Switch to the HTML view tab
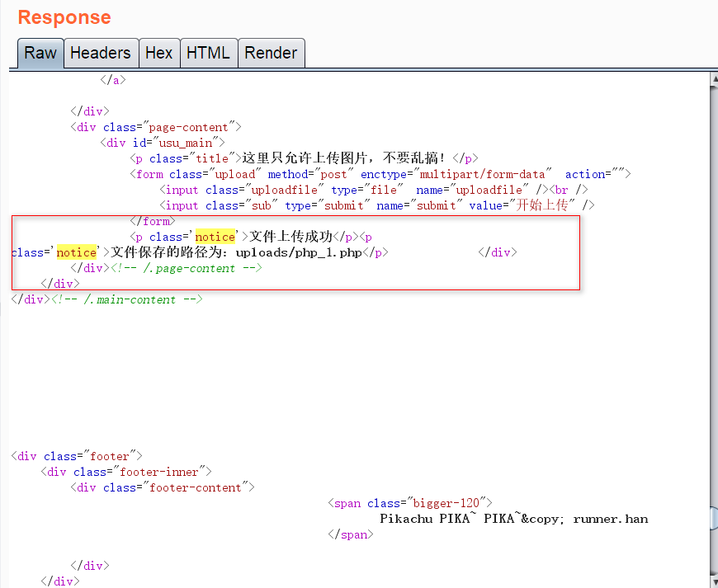 click(208, 54)
